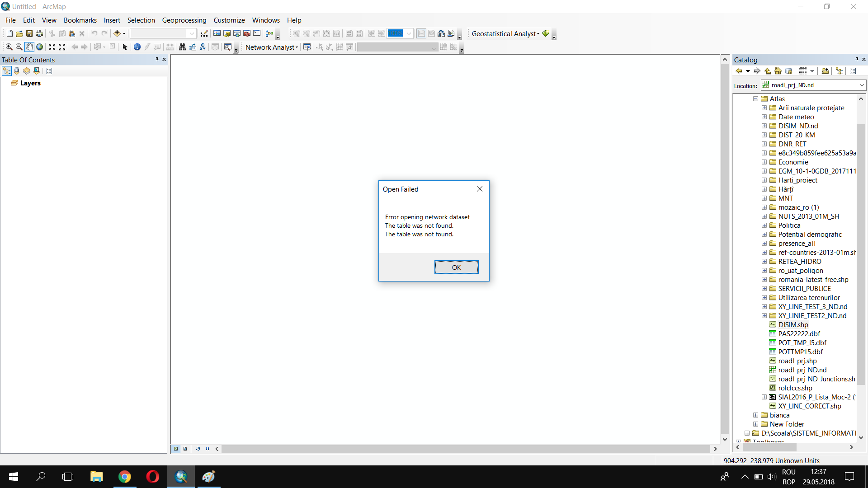Select the Identify tool
868x488 pixels.
click(x=137, y=47)
